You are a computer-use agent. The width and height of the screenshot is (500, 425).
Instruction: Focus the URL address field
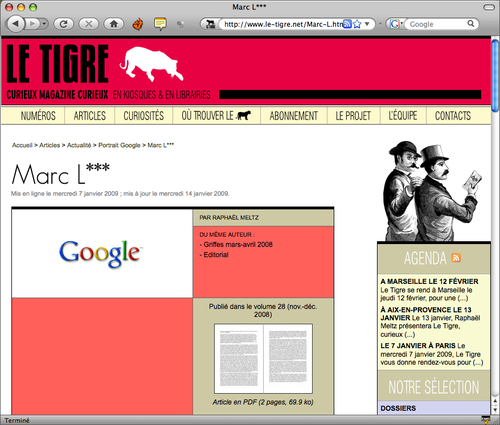(283, 24)
